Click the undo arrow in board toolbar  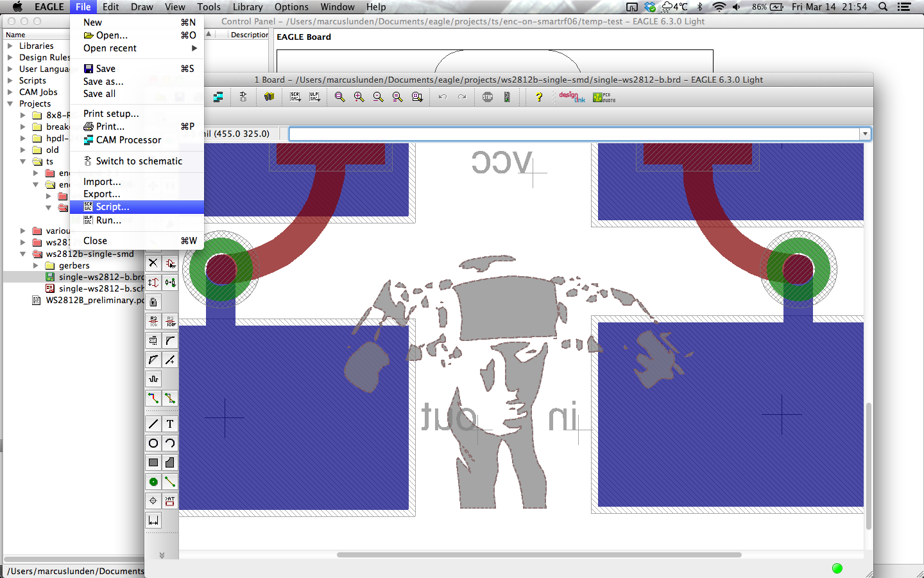[443, 97]
